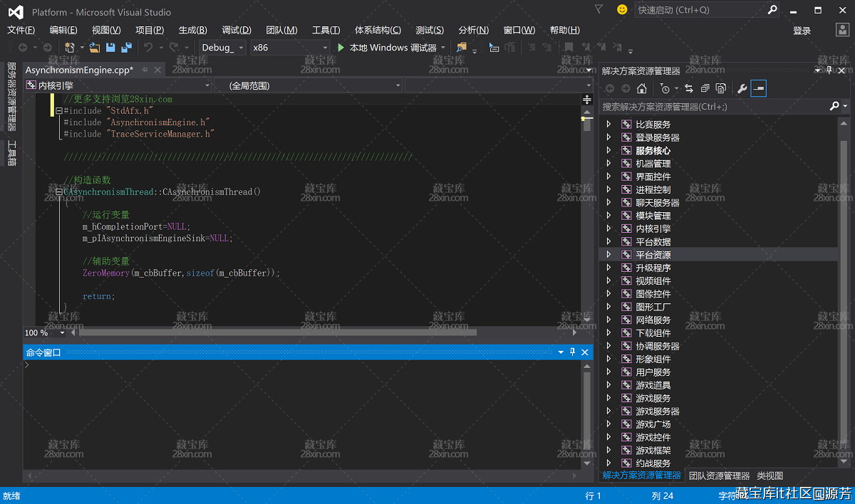Sync with active document in Solution Explorer

(x=689, y=88)
